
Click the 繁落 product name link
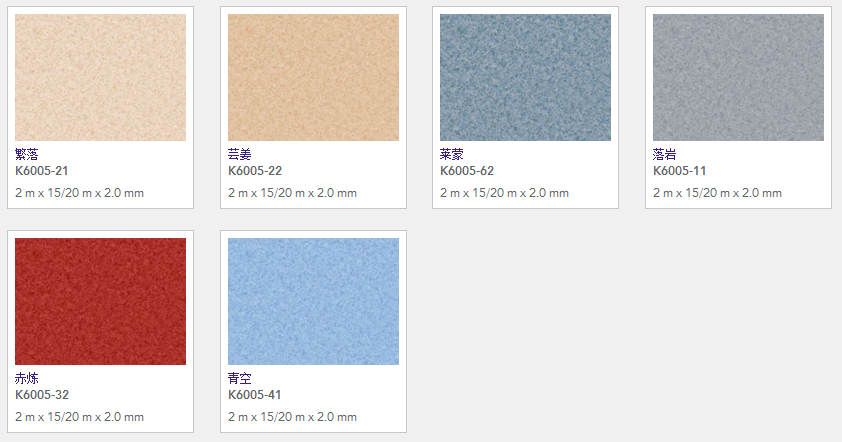coord(27,155)
